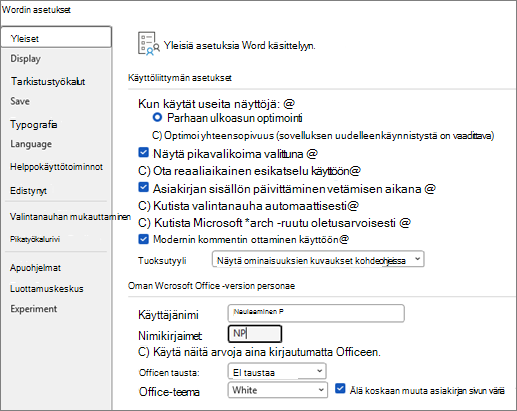The height and width of the screenshot is (411, 517).
Task: Toggle Älä koskaan muuta asiakirjan sivun väriä
Action: click(x=340, y=388)
